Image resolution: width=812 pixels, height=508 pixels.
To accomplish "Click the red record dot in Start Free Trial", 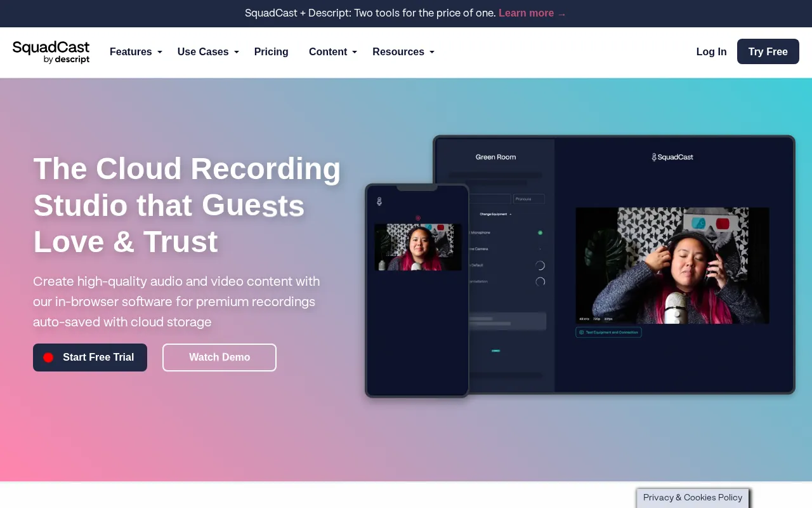I will click(48, 358).
